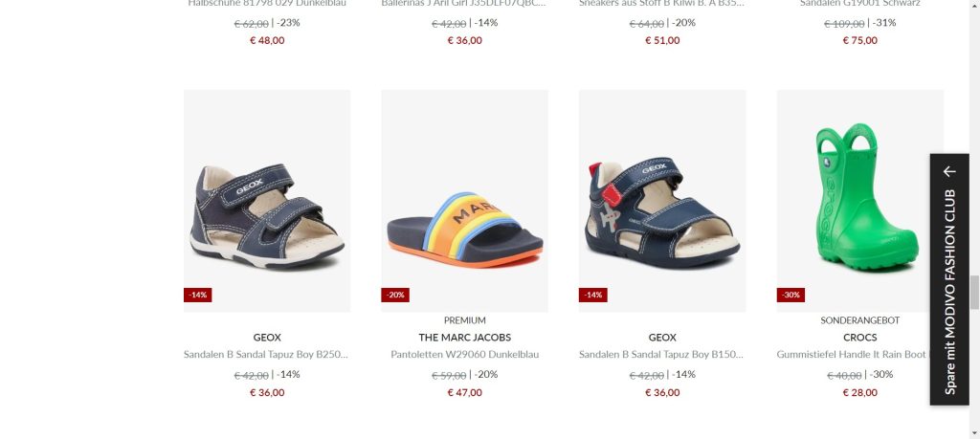The height and width of the screenshot is (439, 980).
Task: Open Pantoletten W29060 Dunkelblau link
Action: (x=464, y=354)
